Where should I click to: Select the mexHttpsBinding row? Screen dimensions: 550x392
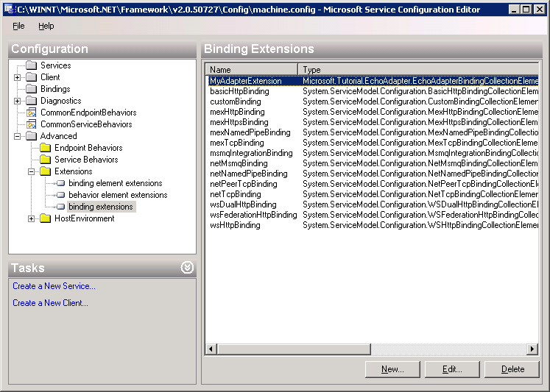click(372, 122)
